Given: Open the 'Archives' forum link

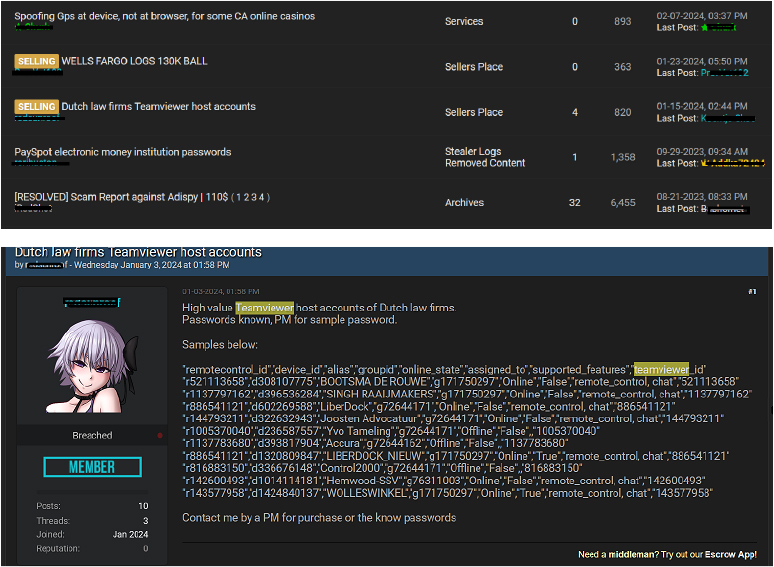Looking at the screenshot, I should [x=464, y=203].
